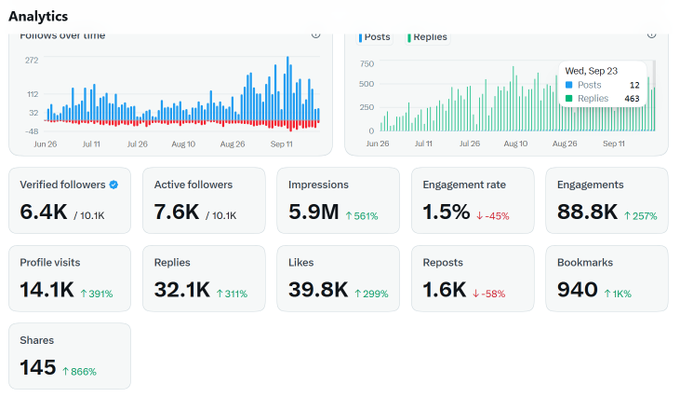Click the 7.6K active followers value

tap(177, 212)
